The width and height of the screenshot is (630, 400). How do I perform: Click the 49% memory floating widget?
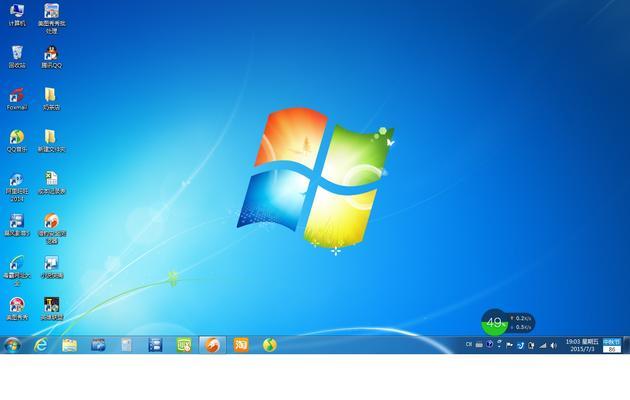point(494,322)
